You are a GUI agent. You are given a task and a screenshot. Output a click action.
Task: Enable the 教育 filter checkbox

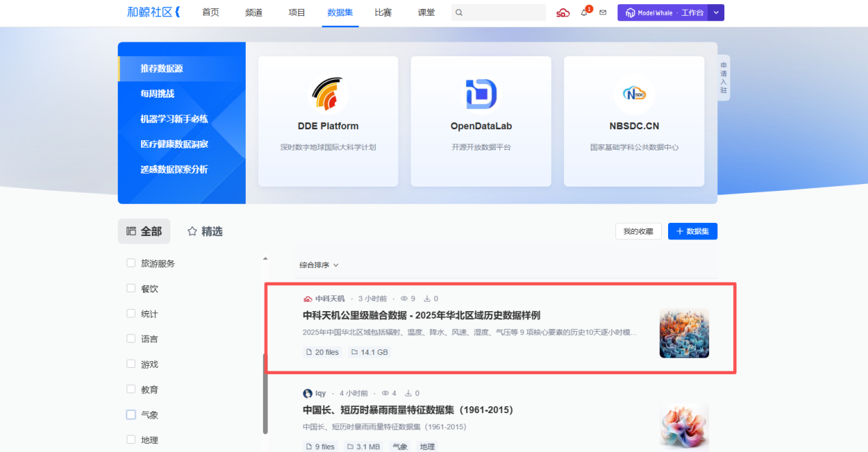tap(131, 390)
